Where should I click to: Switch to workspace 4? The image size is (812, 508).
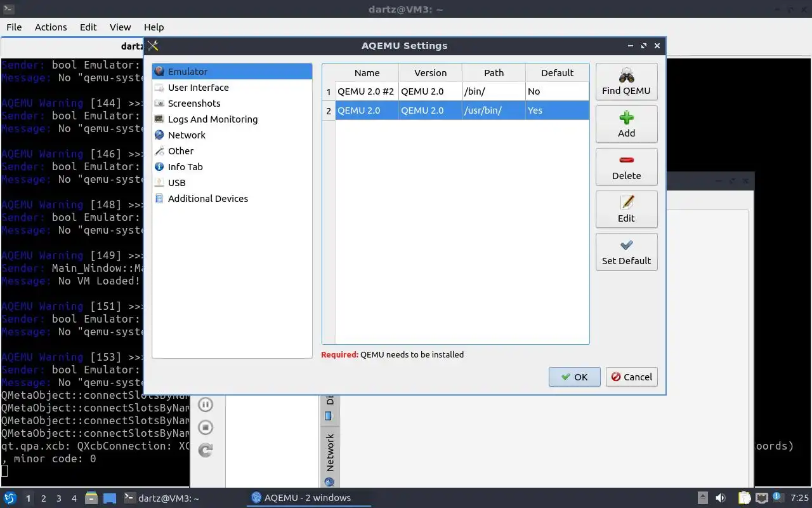pyautogui.click(x=74, y=498)
